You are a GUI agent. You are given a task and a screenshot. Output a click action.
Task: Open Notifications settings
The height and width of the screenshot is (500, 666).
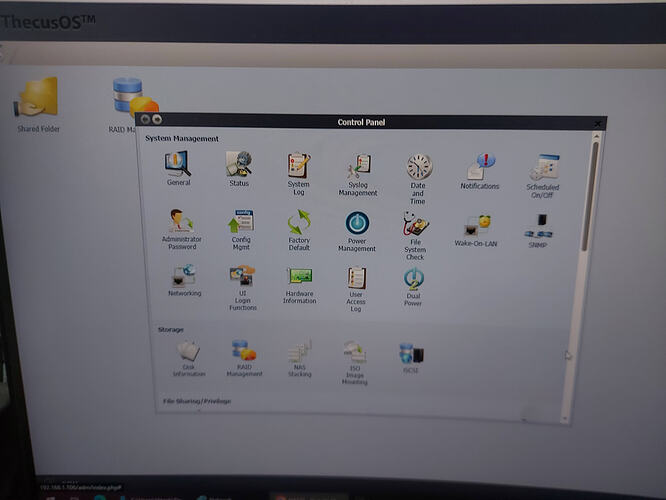pos(481,168)
